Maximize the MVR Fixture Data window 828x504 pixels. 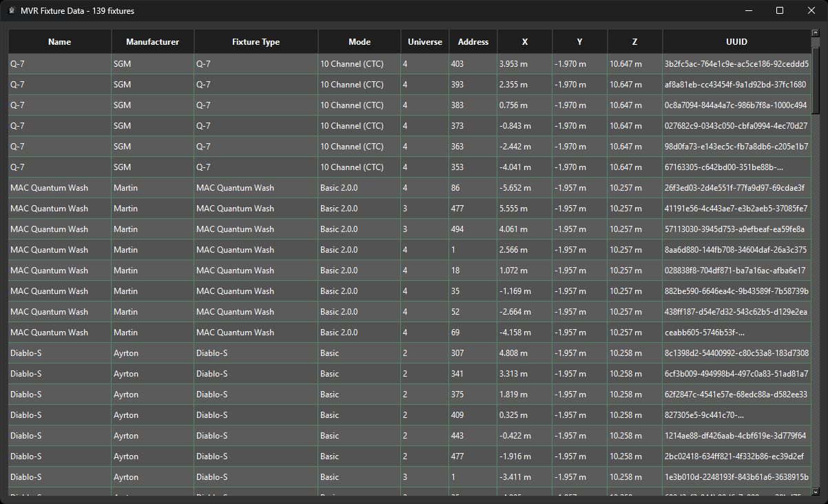[780, 10]
